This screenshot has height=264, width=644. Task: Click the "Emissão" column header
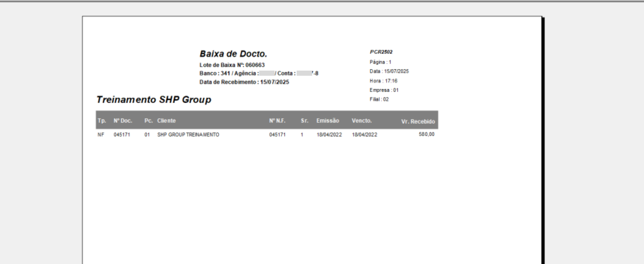tap(328, 121)
